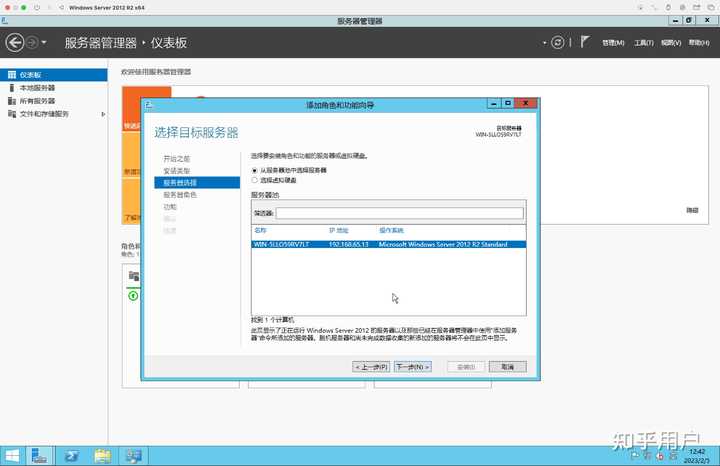Image resolution: width=720 pixels, height=466 pixels.
Task: Minimize the 添加角色和功能向导 window
Action: [x=494, y=104]
